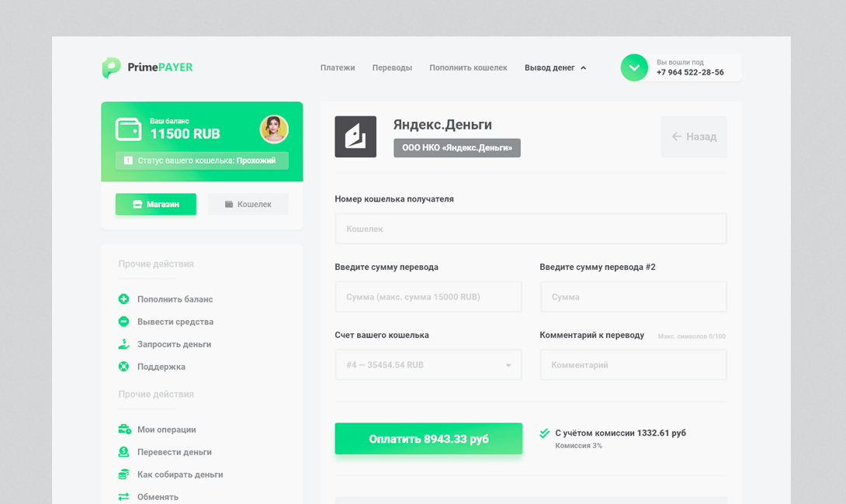Image resolution: width=846 pixels, height=504 pixels.
Task: Click the minus icon next to Вывести средства
Action: click(123, 322)
